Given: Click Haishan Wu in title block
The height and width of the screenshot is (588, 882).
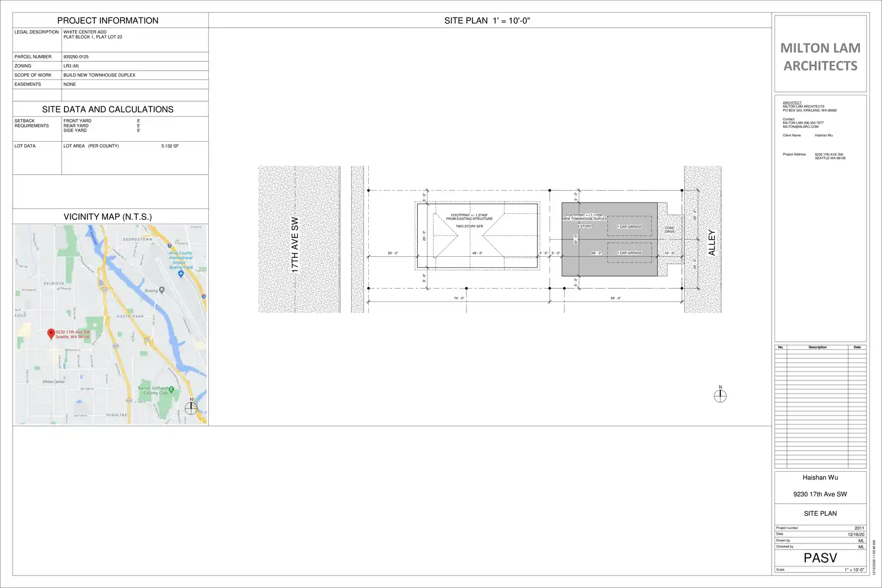Looking at the screenshot, I should coord(820,477).
